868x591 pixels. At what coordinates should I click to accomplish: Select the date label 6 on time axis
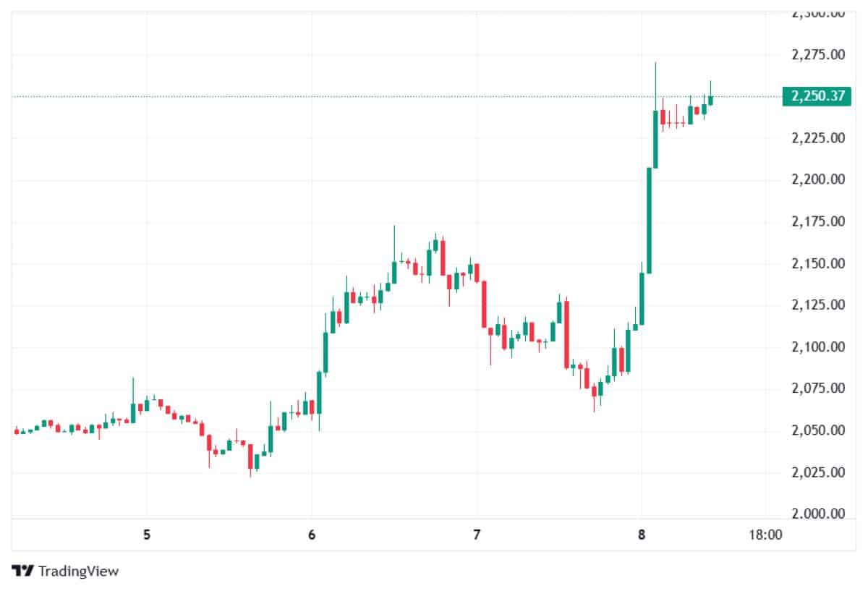312,536
